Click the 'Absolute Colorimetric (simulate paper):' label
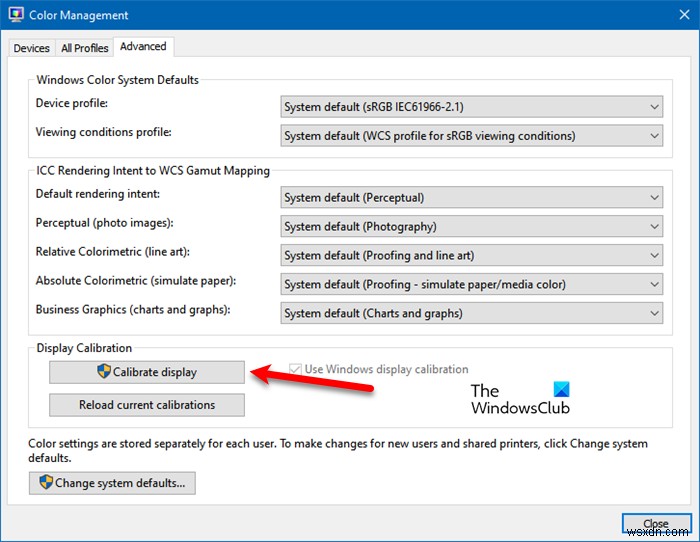This screenshot has width=700, height=542. (136, 281)
